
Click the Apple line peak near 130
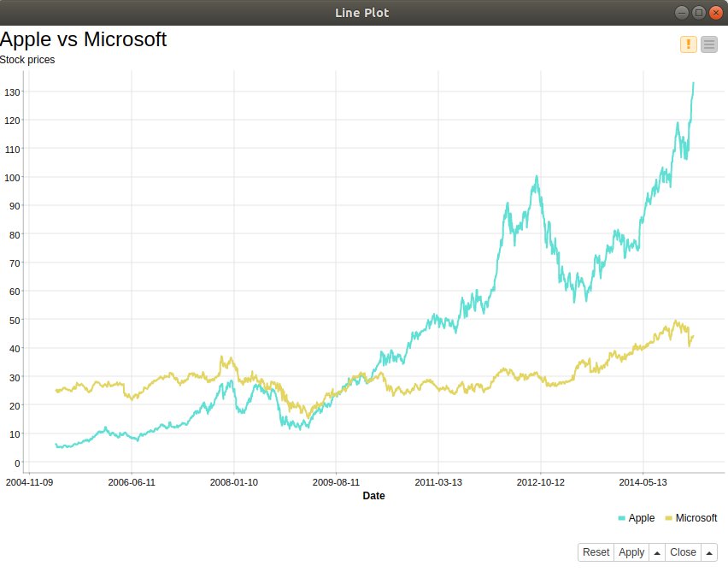click(693, 84)
